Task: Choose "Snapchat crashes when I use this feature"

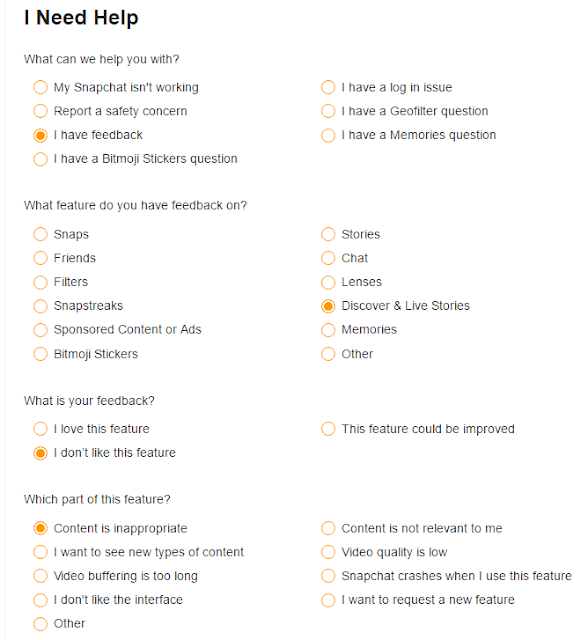Action: click(x=328, y=576)
